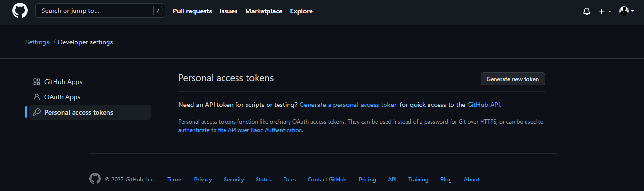The height and width of the screenshot is (191, 644).
Task: Click the GitHub Apps grid icon
Action: (37, 82)
